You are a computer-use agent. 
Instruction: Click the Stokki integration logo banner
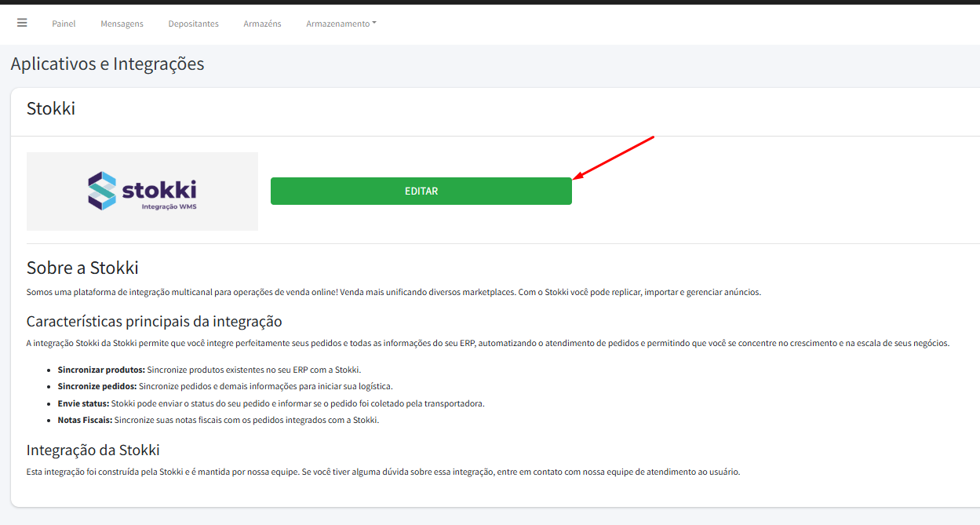(142, 191)
